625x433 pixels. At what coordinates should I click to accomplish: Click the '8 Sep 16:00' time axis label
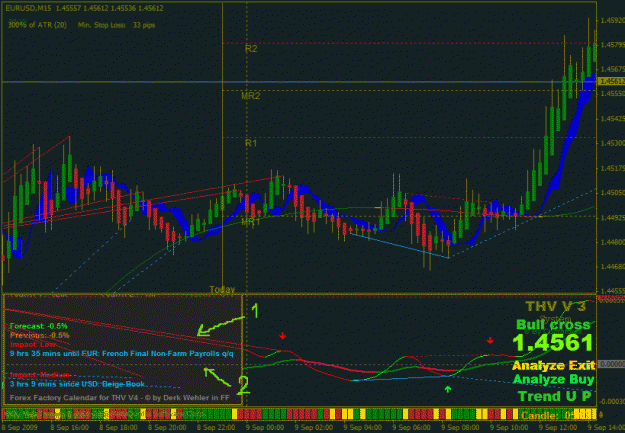click(70, 427)
